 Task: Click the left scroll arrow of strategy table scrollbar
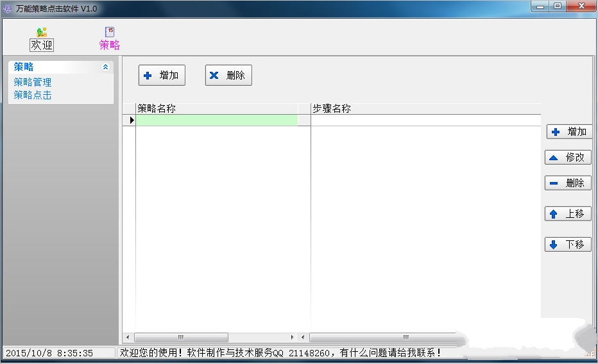tap(128, 337)
